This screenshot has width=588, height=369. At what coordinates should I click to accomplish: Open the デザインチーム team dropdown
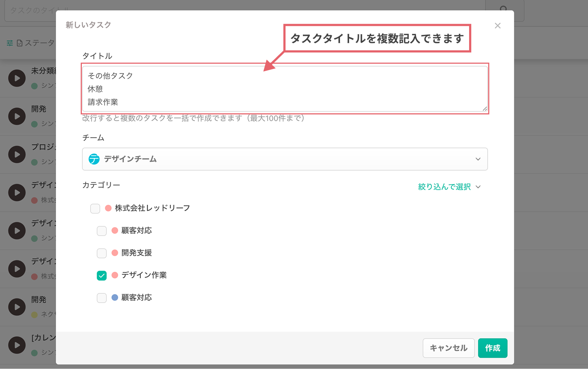tap(285, 159)
